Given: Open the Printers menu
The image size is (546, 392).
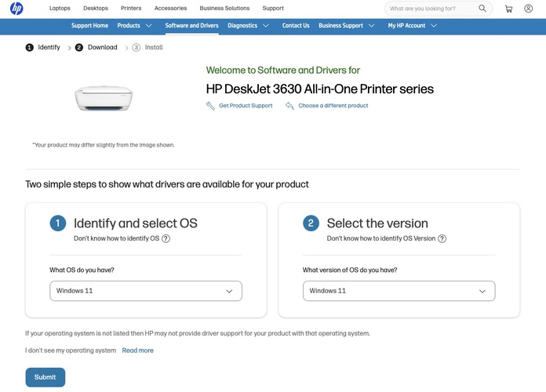Looking at the screenshot, I should tap(131, 8).
